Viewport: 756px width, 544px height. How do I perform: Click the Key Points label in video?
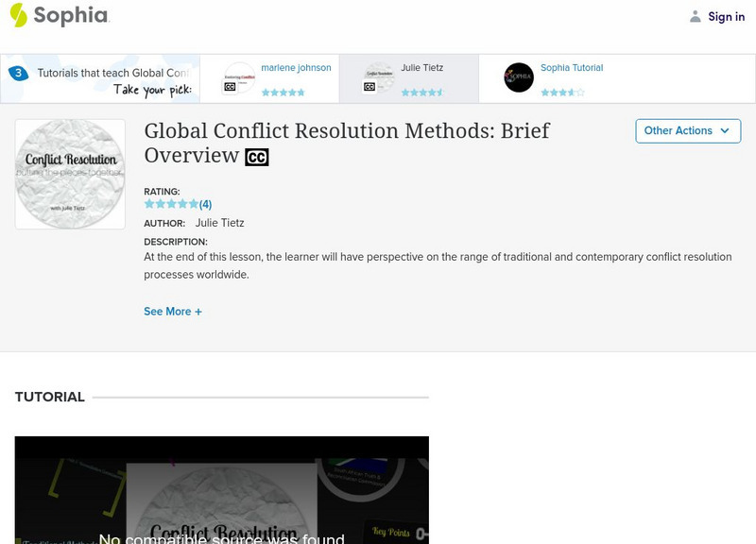click(390, 532)
